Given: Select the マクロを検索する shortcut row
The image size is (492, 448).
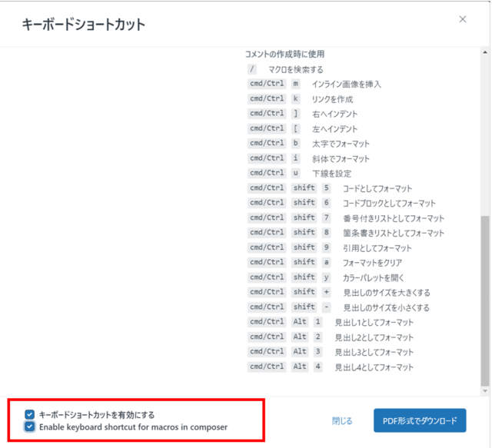Looking at the screenshot, I should [x=285, y=69].
